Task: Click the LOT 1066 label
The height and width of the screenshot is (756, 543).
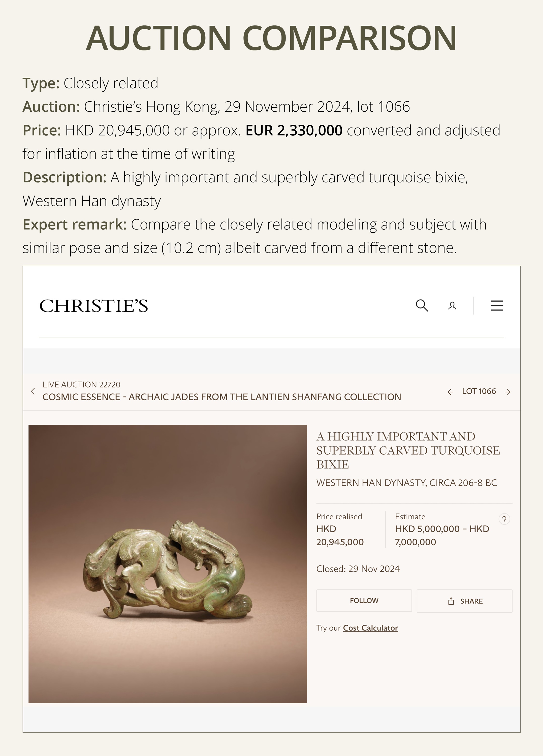Action: click(479, 391)
